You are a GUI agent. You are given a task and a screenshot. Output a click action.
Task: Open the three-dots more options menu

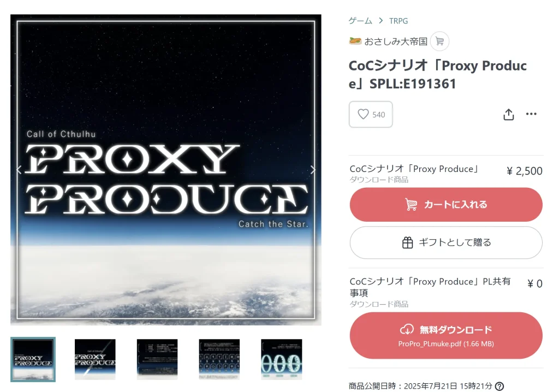click(531, 114)
